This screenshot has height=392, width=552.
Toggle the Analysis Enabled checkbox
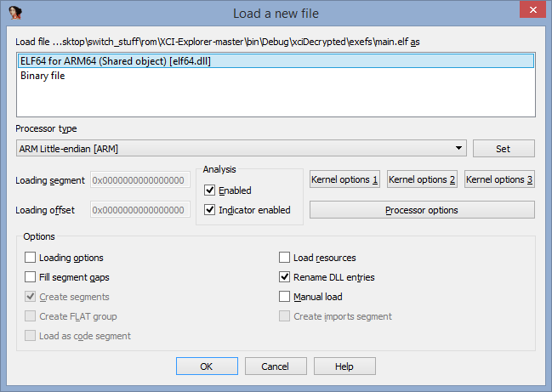pos(209,190)
